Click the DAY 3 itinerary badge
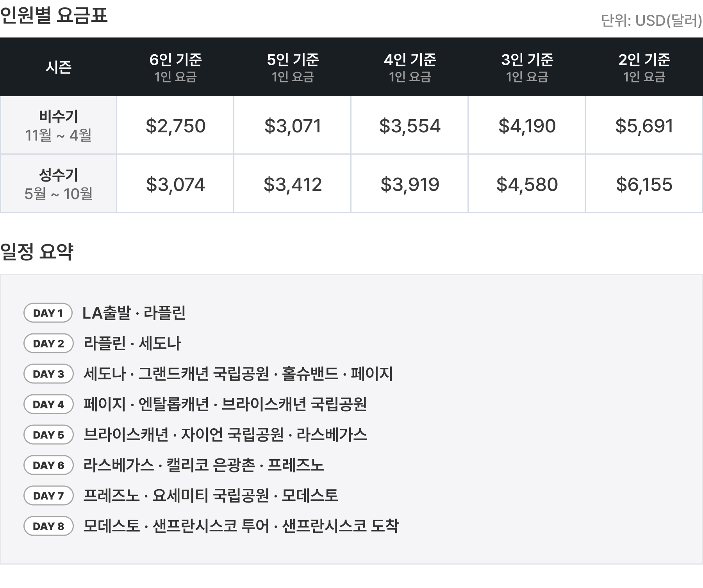 pyautogui.click(x=48, y=374)
